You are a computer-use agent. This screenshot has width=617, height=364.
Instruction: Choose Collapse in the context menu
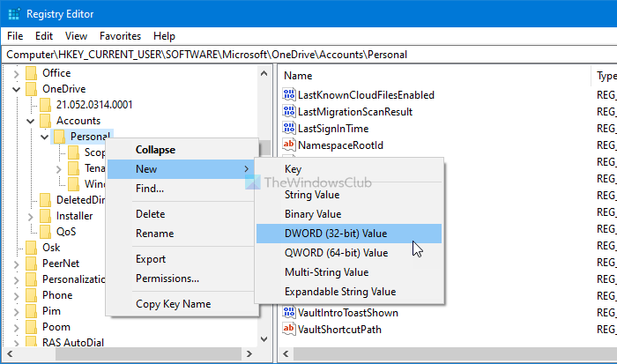182,150
